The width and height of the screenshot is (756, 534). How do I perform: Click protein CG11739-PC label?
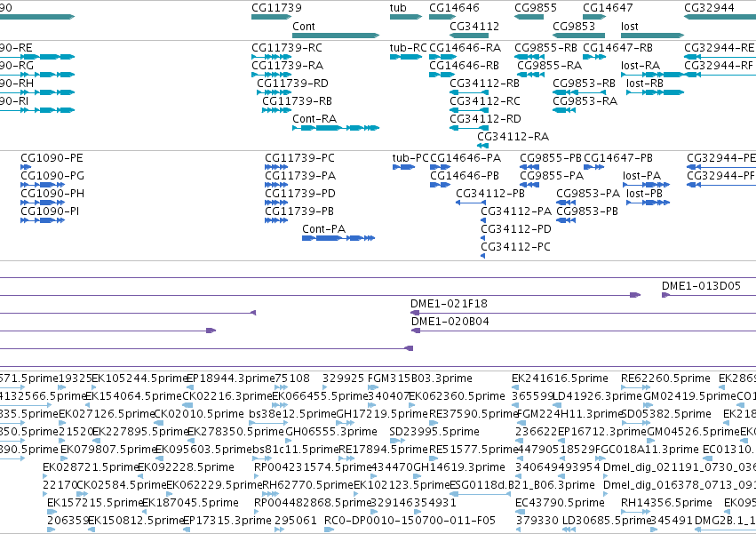tap(299, 158)
